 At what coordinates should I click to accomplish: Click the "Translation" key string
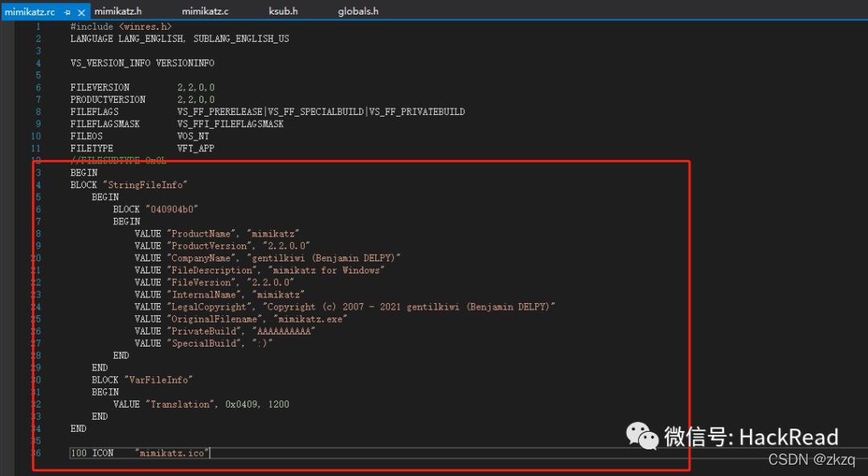coord(181,404)
